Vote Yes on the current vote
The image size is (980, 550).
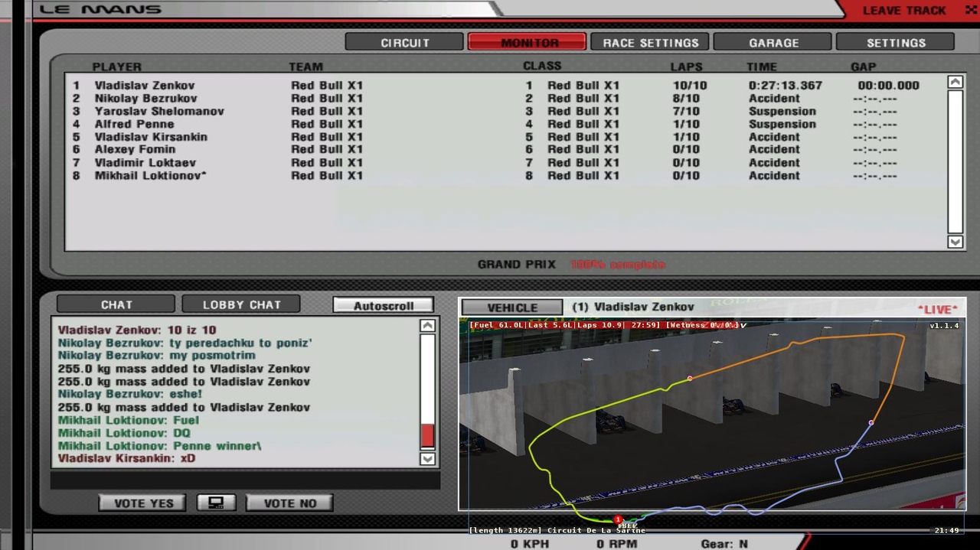pos(142,503)
